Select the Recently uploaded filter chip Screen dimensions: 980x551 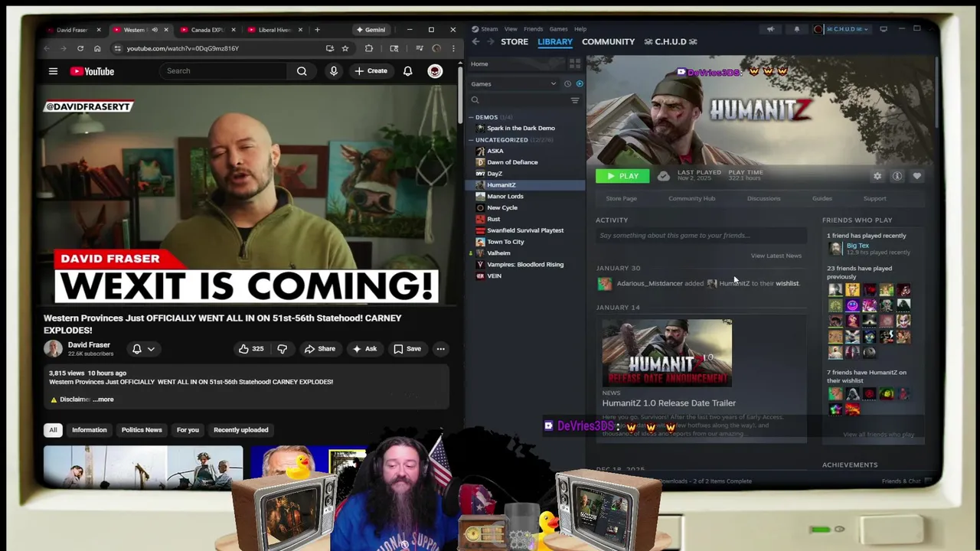pyautogui.click(x=241, y=430)
